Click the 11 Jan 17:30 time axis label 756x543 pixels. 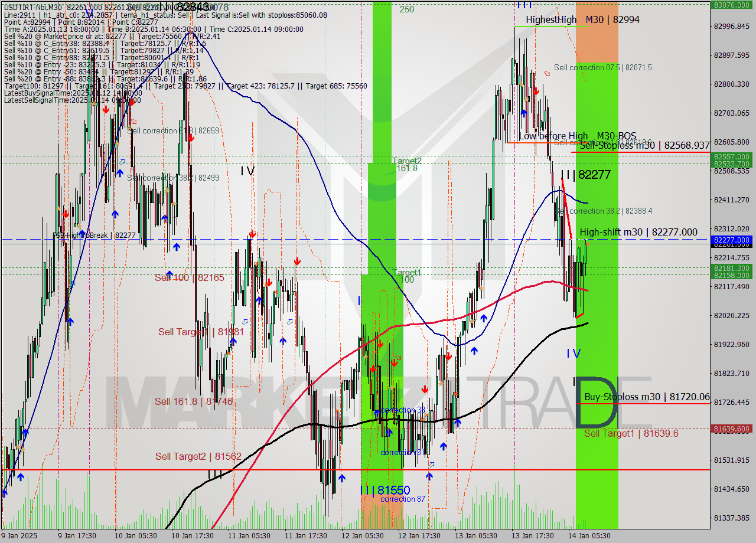[305, 536]
